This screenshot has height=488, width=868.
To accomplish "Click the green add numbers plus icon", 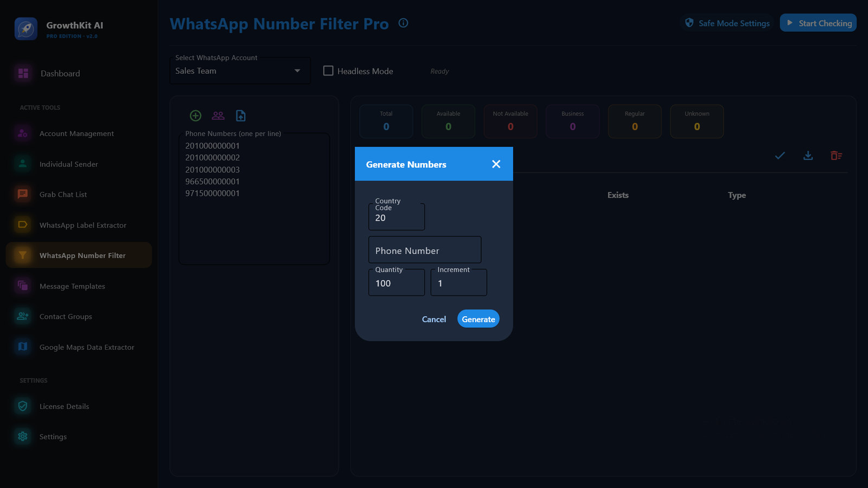I will point(196,115).
